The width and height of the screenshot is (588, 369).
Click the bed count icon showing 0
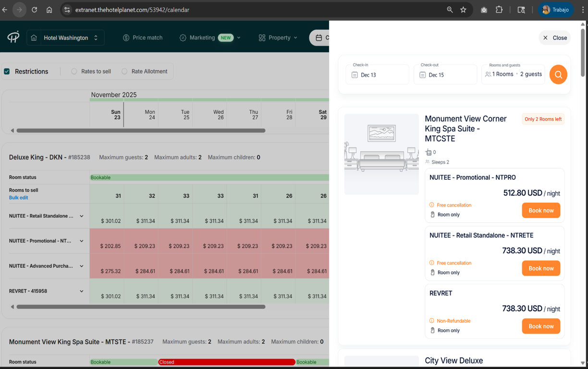click(428, 152)
